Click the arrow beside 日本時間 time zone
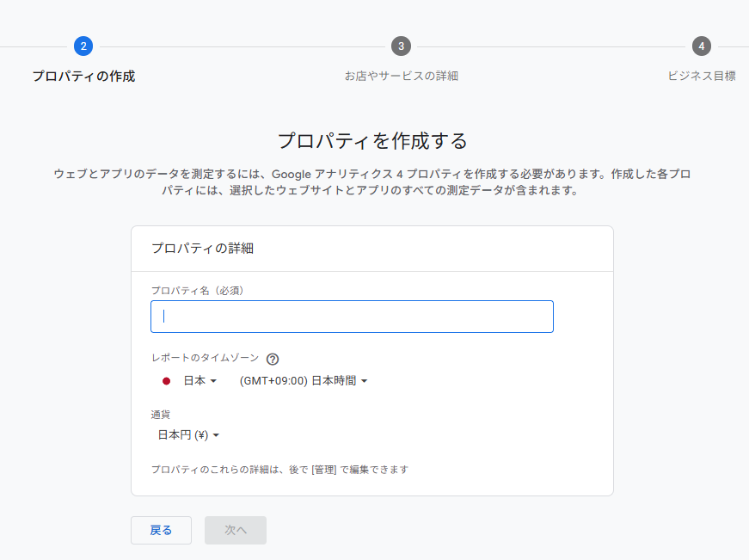The height and width of the screenshot is (560, 749). 365,381
